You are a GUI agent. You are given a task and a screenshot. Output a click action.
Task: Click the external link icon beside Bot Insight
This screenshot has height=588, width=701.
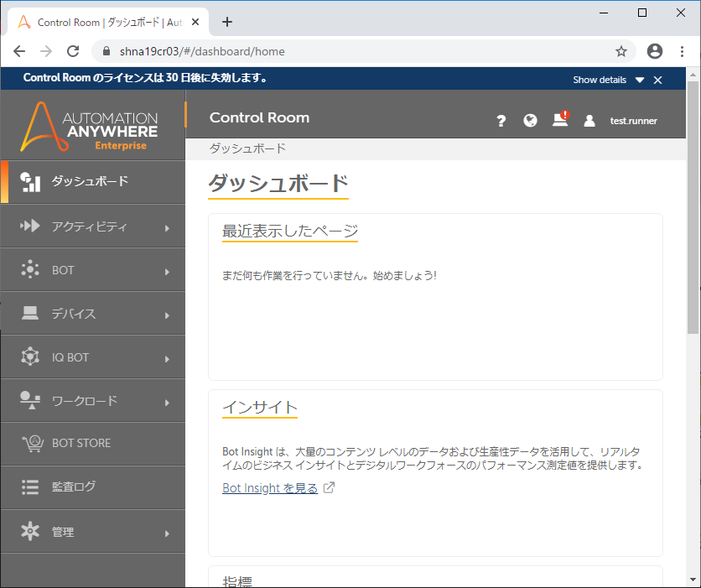329,487
